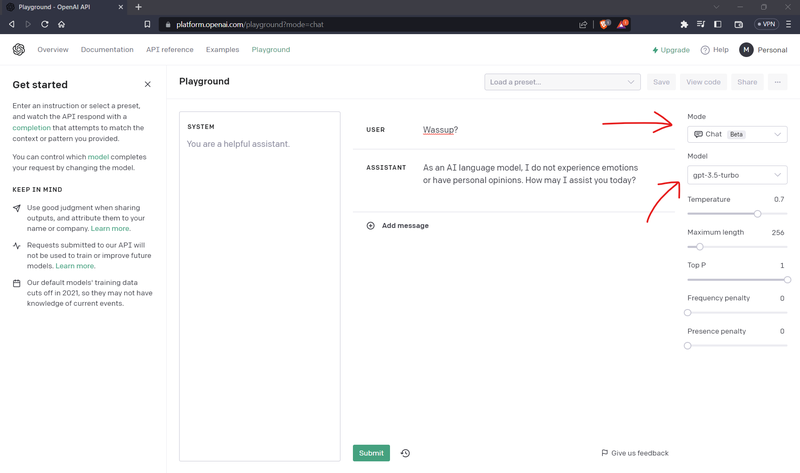Open the more options ellipsis button

(x=778, y=82)
